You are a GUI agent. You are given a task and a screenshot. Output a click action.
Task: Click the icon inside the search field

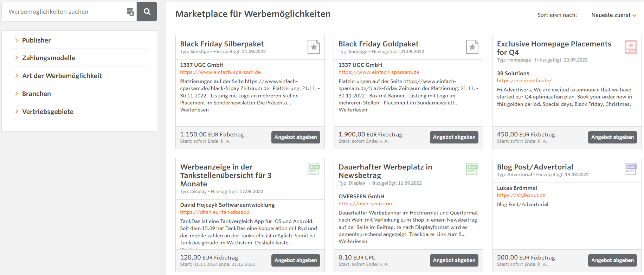coord(130,12)
